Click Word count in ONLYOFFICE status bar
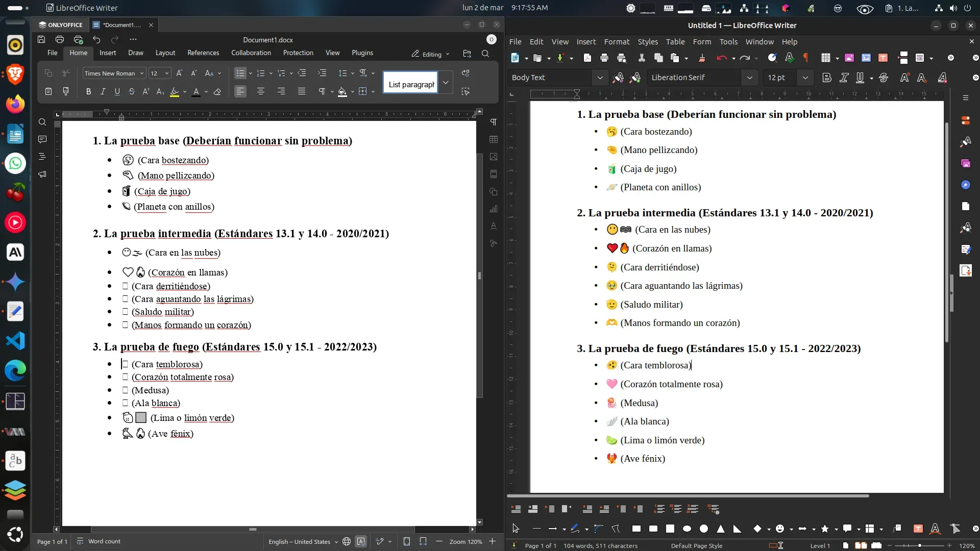Viewport: 980px width, 551px height. pos(105,541)
